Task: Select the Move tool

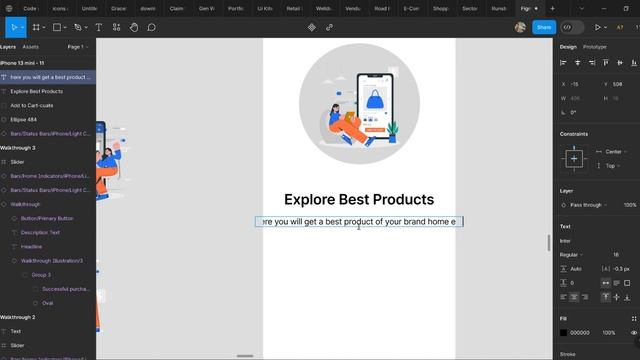Action: [x=14, y=27]
